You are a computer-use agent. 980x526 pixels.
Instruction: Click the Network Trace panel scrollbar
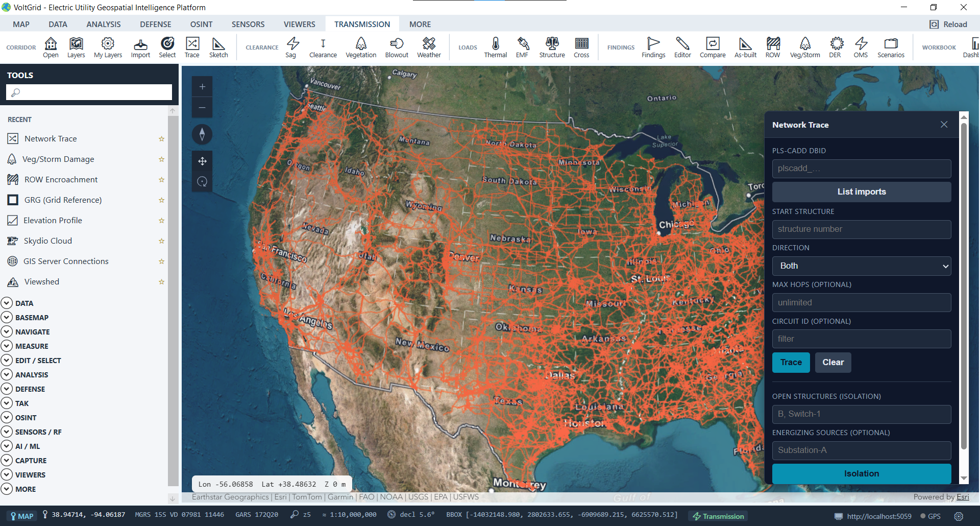click(964, 286)
